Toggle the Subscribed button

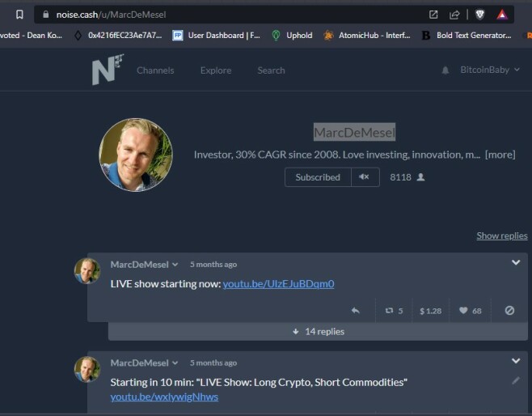[x=318, y=177]
